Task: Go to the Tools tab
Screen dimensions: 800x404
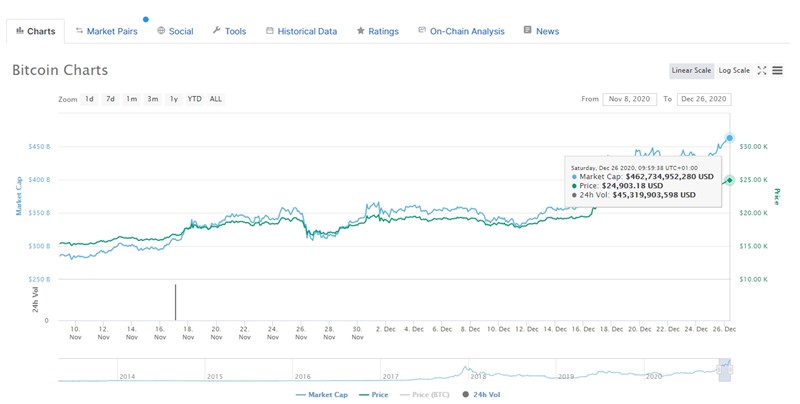Action: click(229, 31)
